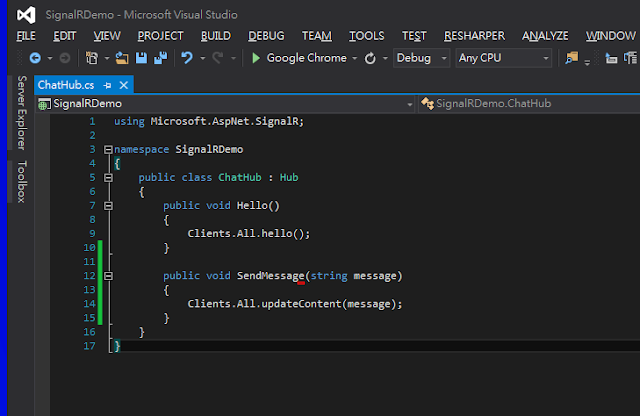The height and width of the screenshot is (416, 640).
Task: Open the PROJECT menu
Action: coord(160,36)
